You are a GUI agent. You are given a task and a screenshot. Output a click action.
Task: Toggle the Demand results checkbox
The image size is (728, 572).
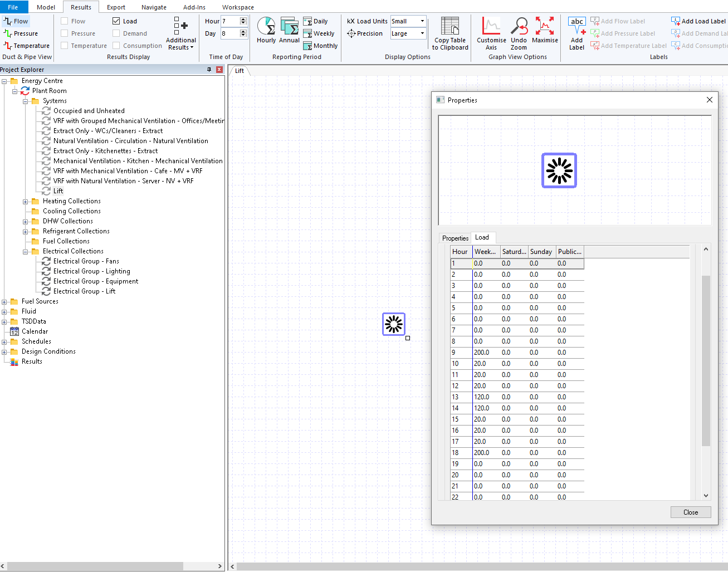click(x=116, y=33)
